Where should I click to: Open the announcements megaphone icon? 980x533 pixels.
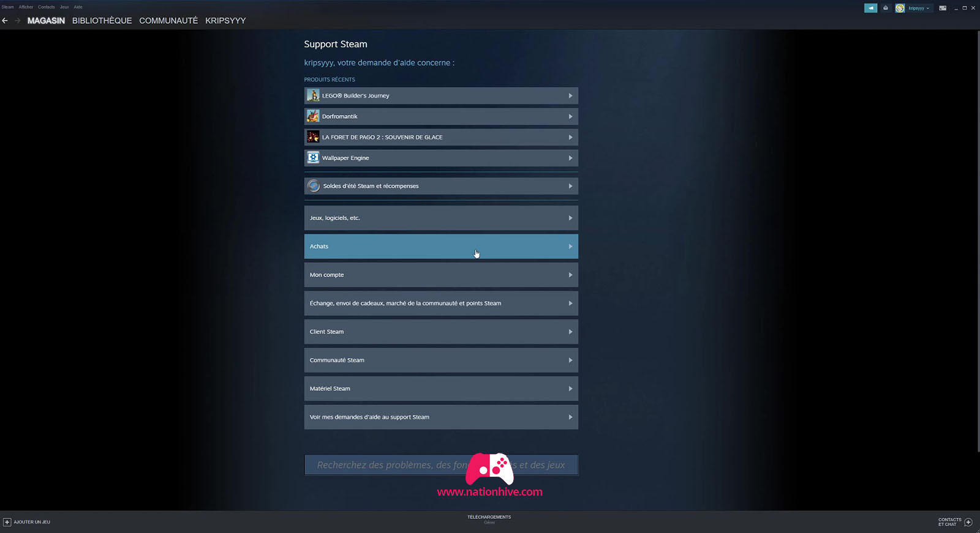(870, 8)
